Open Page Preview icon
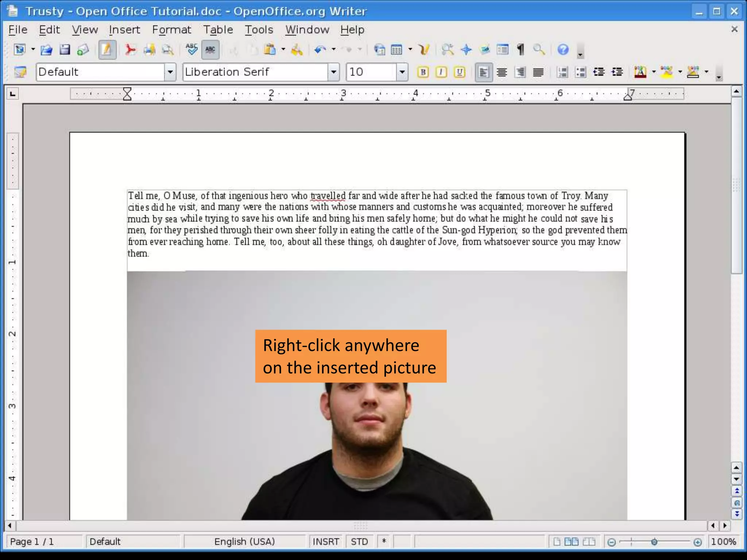This screenshot has height=560, width=747. [x=167, y=50]
